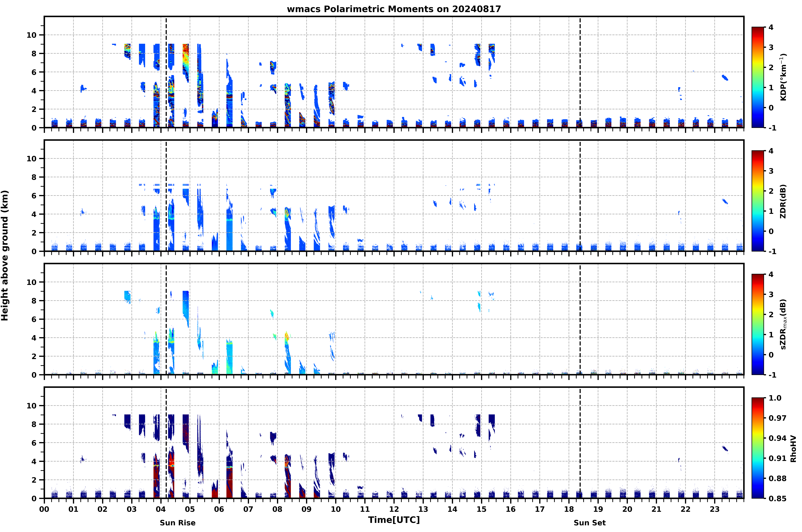Click the KDP colorbar at the top

[x=757, y=77]
